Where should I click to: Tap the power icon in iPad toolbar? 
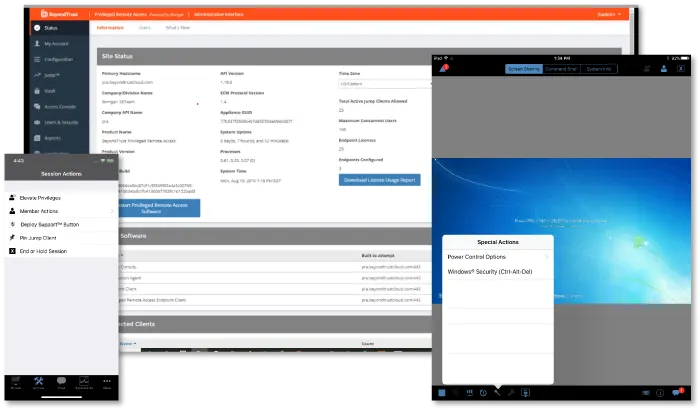pyautogui.click(x=483, y=393)
